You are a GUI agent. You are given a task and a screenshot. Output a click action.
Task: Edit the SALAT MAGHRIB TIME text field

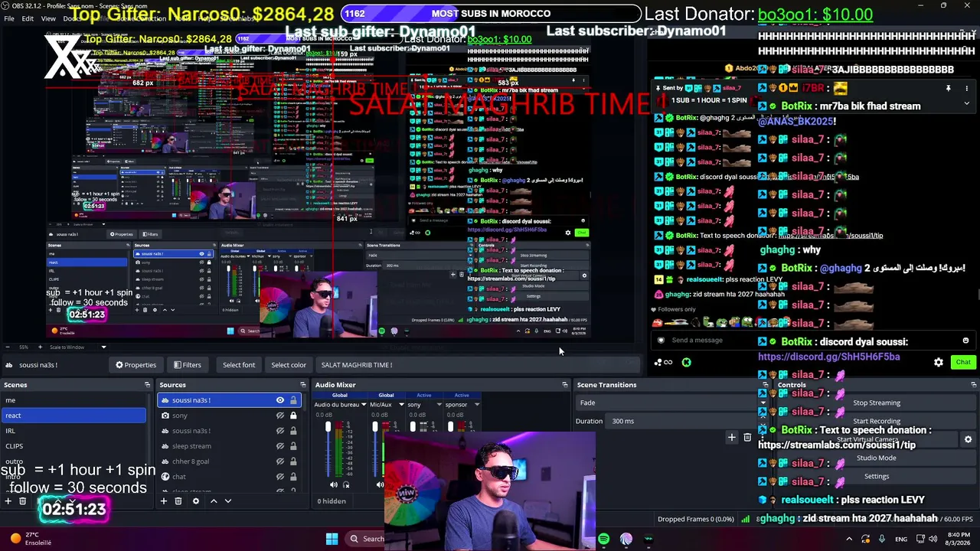coord(476,365)
